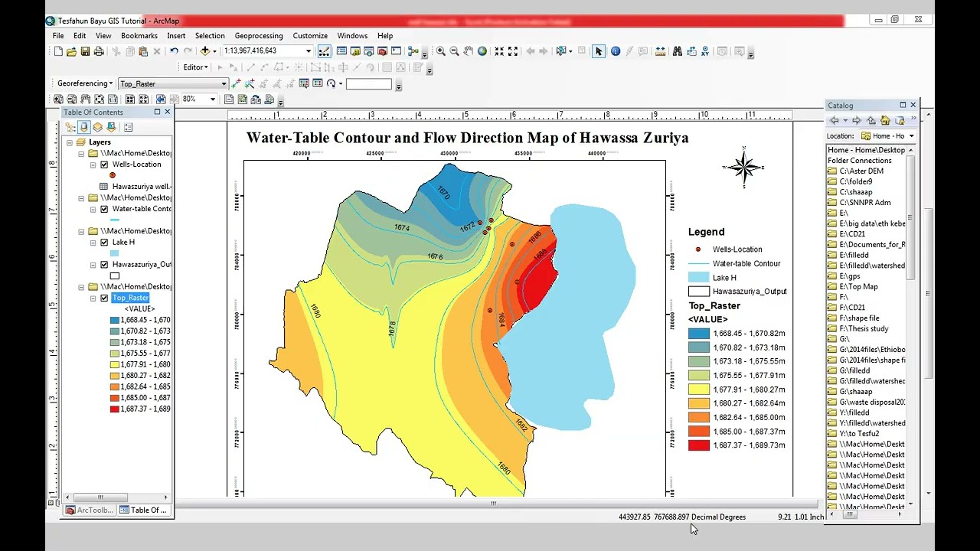
Task: Open the Customize menu
Action: [x=310, y=36]
